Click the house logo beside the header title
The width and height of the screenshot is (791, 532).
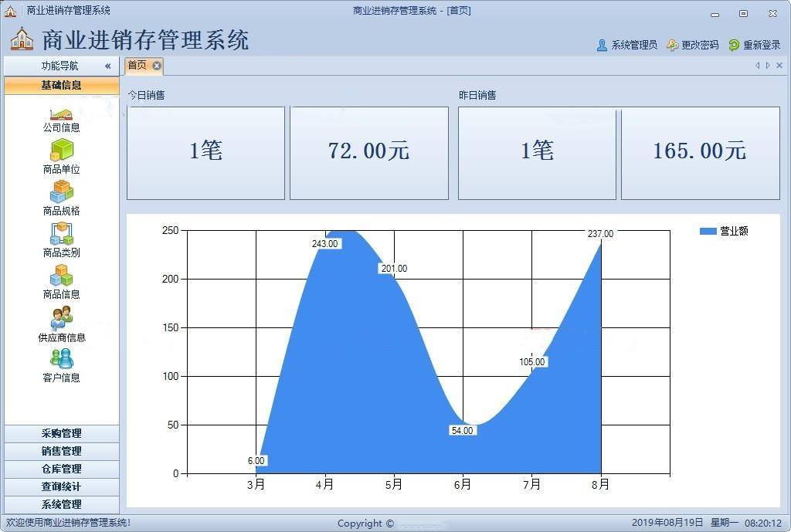click(22, 39)
